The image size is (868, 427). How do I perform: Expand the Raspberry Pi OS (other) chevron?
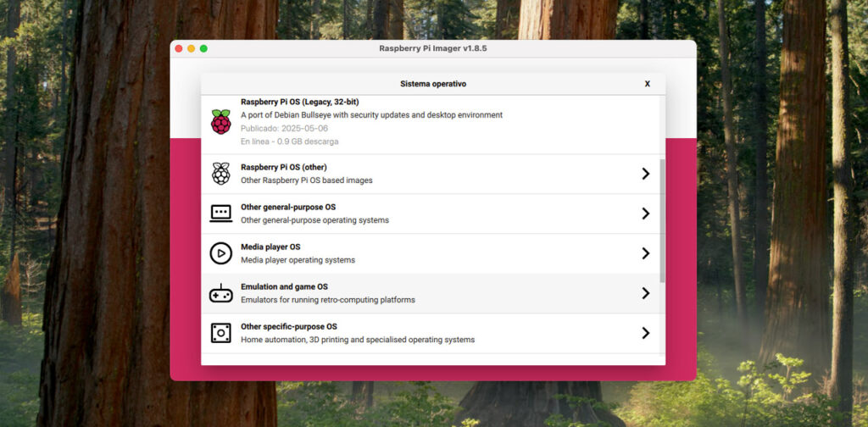[x=645, y=174]
